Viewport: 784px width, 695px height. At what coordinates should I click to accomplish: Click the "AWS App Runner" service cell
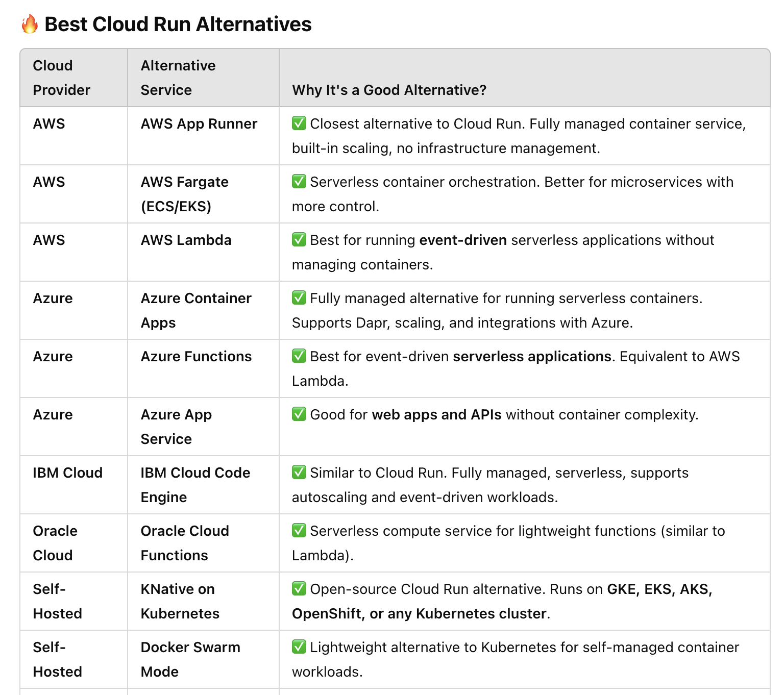click(199, 123)
